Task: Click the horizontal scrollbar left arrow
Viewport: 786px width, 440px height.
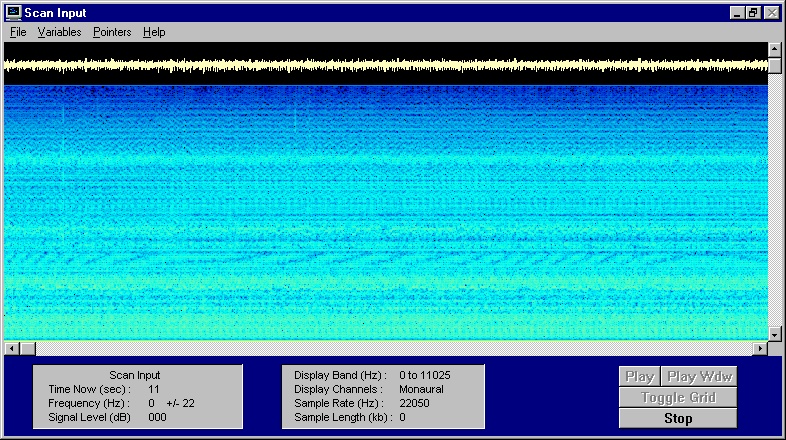Action: point(11,348)
